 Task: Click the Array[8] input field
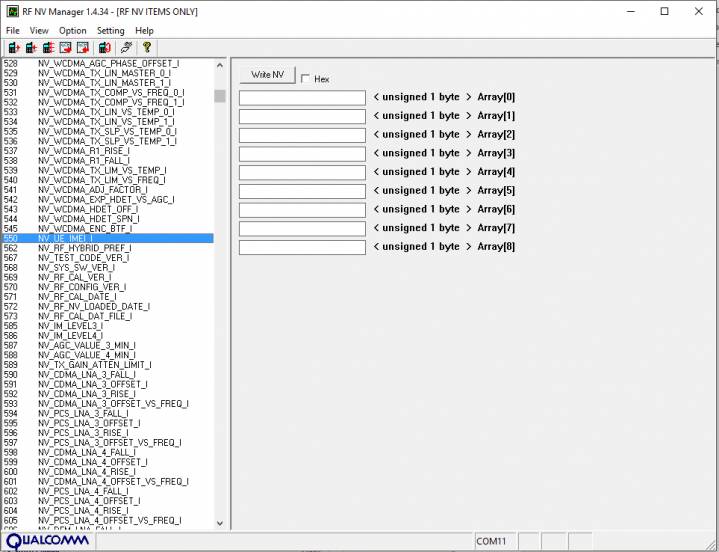tap(302, 247)
